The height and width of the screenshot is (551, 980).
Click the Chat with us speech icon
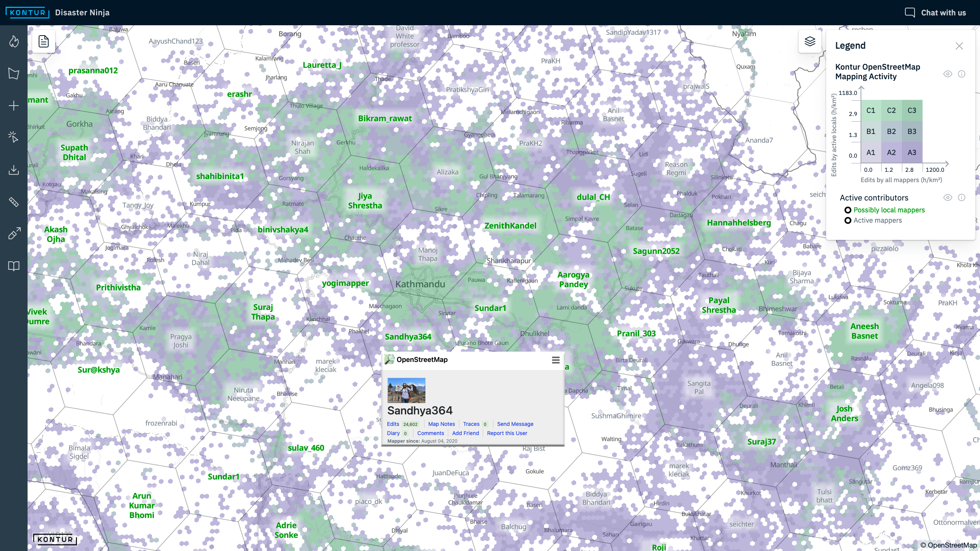[x=910, y=13]
